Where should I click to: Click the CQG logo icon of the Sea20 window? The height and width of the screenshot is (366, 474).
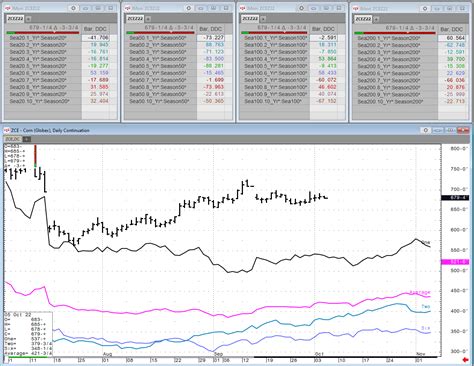pos(8,8)
